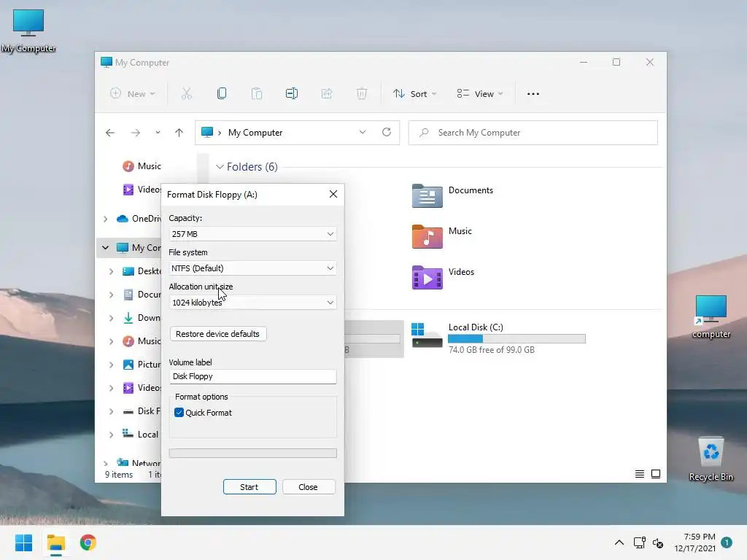
Task: Open the Capacity dropdown showing 257 MB
Action: click(252, 234)
